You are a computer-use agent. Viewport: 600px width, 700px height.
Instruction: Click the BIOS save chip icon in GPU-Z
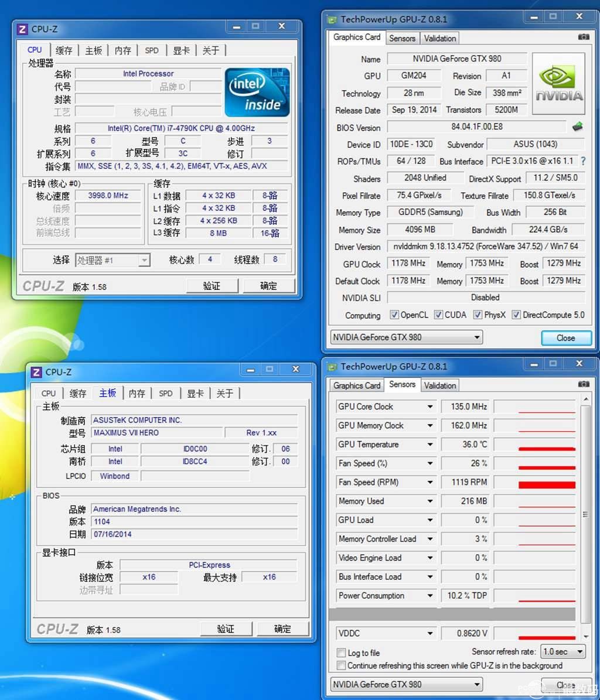pos(578,127)
